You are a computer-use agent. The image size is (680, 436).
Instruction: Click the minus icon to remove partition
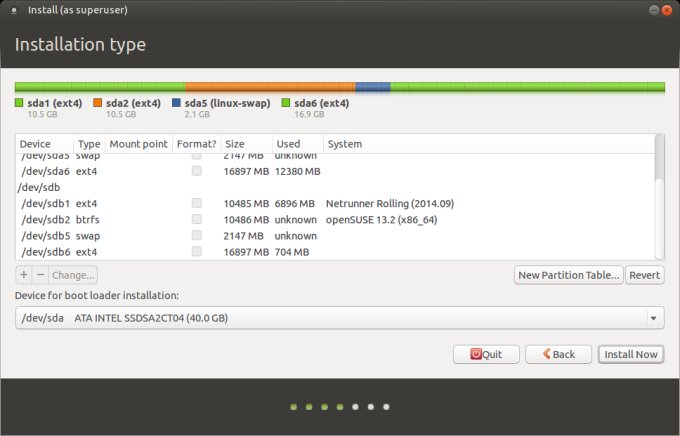click(40, 275)
